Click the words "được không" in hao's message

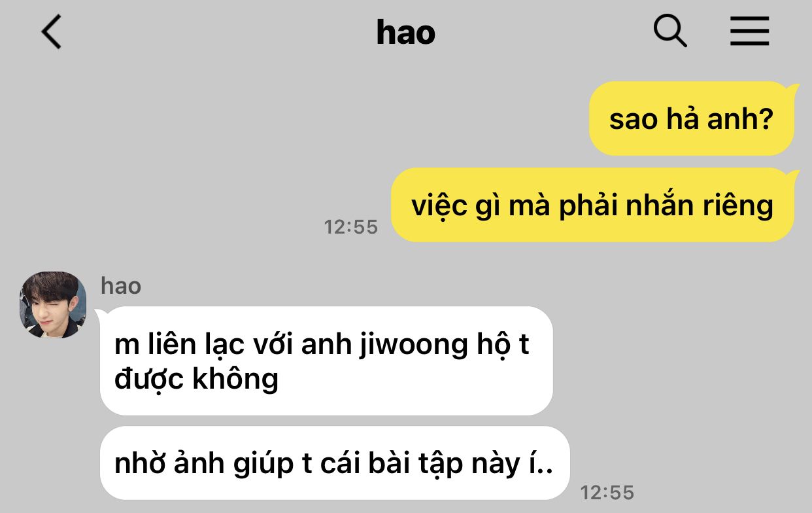coord(196,380)
